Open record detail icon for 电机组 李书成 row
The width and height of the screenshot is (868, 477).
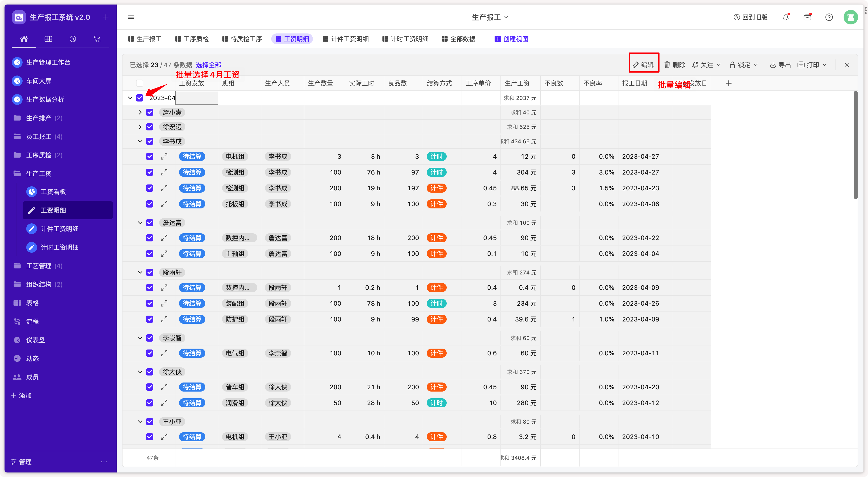click(x=164, y=156)
